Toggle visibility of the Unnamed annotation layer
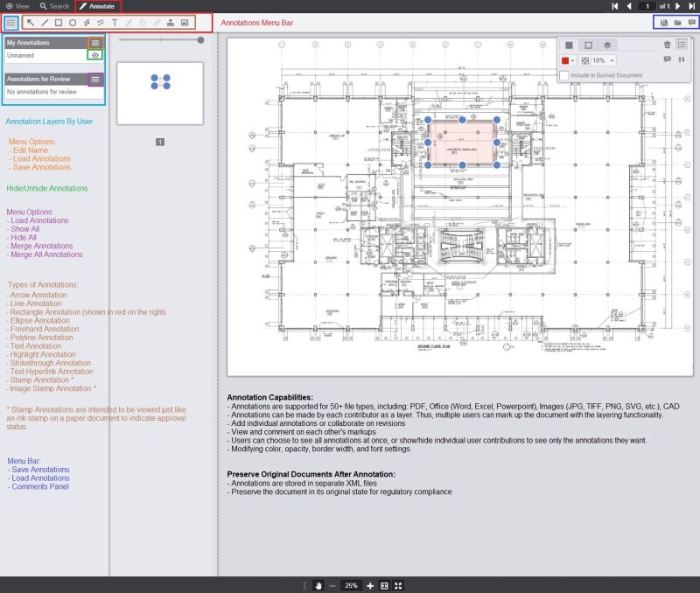 point(96,54)
